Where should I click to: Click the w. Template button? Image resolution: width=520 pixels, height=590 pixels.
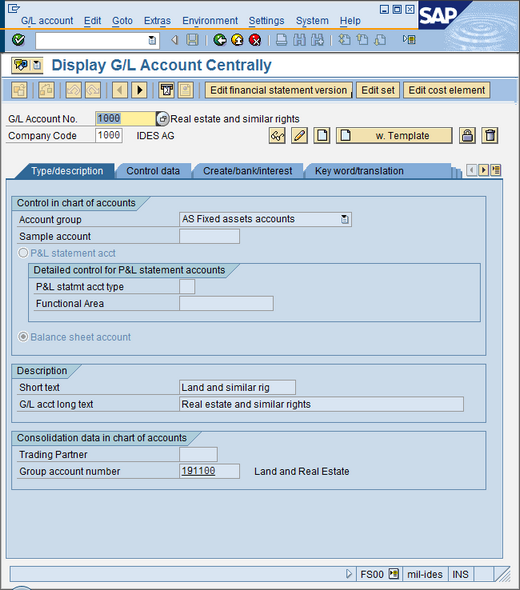tap(394, 135)
